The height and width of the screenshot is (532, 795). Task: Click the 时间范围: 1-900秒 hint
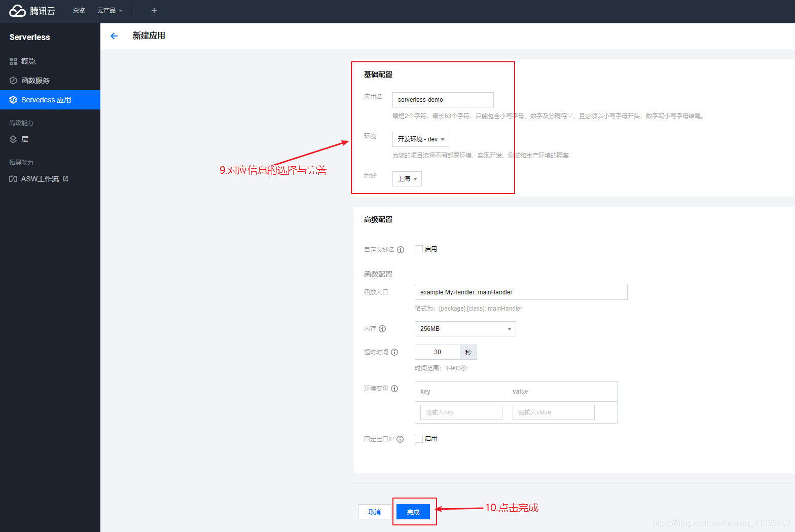441,368
